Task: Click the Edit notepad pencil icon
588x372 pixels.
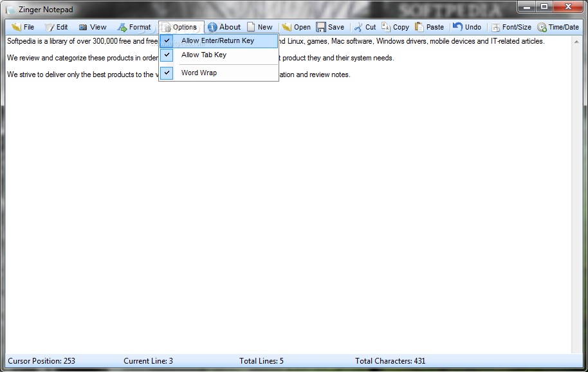Action: pos(49,27)
